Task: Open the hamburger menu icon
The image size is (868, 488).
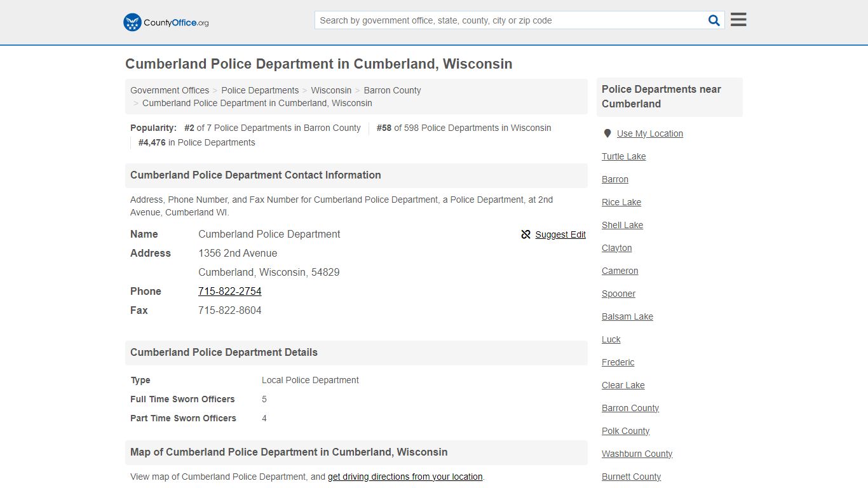Action: (x=738, y=20)
